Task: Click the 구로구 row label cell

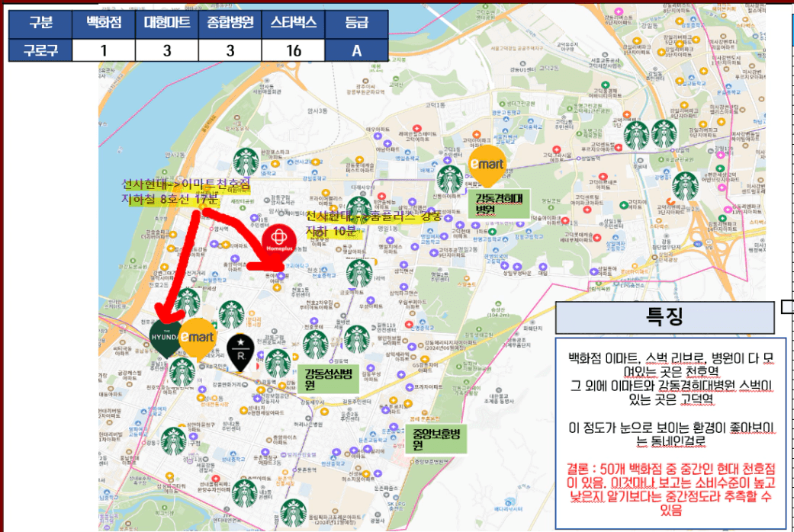Action: click(x=40, y=50)
